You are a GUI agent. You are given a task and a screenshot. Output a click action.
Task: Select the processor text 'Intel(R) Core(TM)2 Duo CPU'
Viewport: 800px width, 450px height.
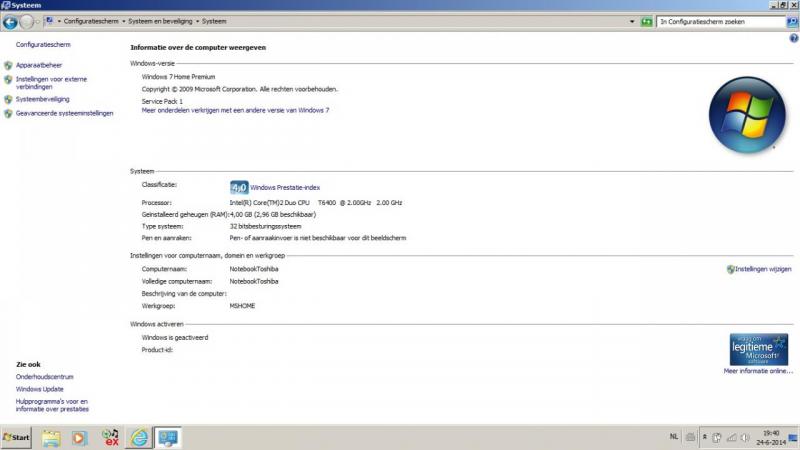pyautogui.click(x=269, y=203)
